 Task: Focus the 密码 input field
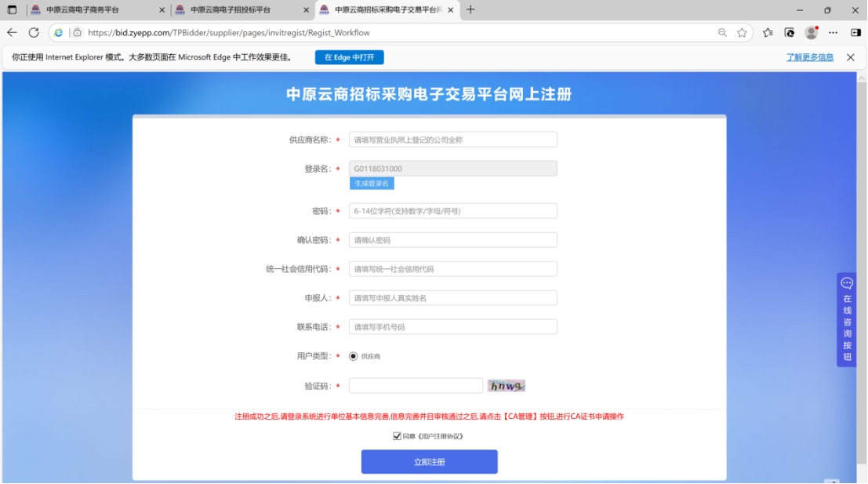[x=453, y=211]
